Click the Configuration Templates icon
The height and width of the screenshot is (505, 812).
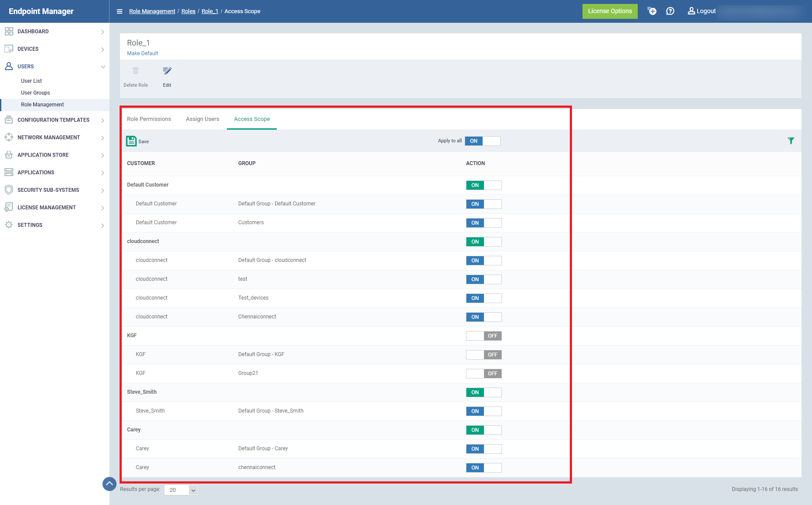click(9, 120)
